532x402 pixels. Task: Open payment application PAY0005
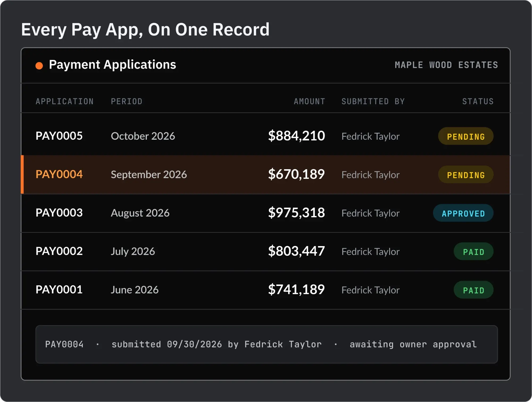[59, 136]
